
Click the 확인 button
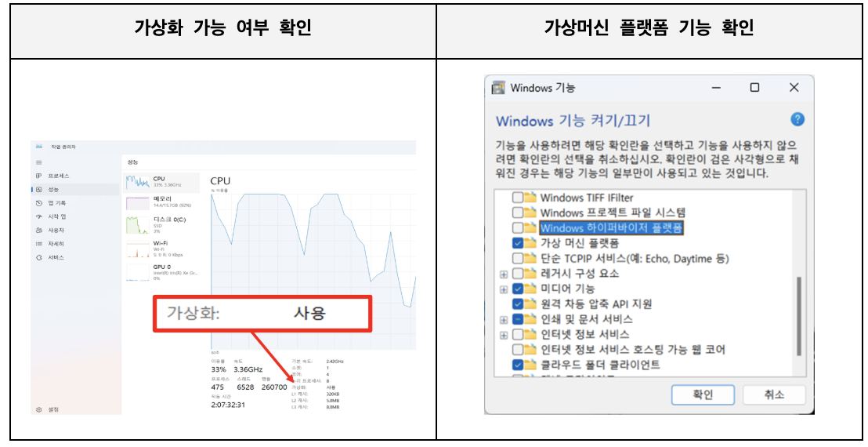(703, 394)
